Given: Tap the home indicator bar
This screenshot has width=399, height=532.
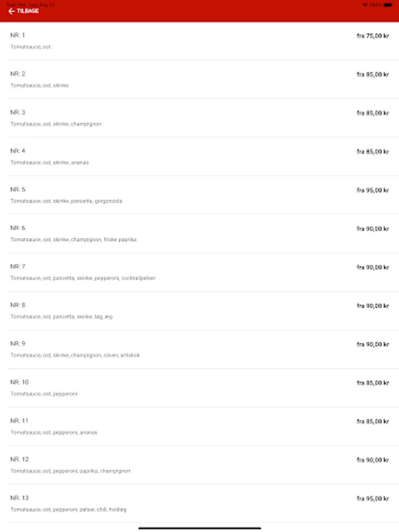Looking at the screenshot, I should [x=200, y=528].
